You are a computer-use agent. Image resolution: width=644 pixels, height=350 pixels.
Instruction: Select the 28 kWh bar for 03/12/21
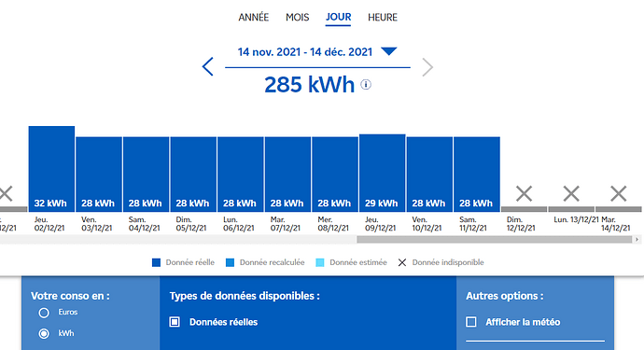[x=99, y=175]
